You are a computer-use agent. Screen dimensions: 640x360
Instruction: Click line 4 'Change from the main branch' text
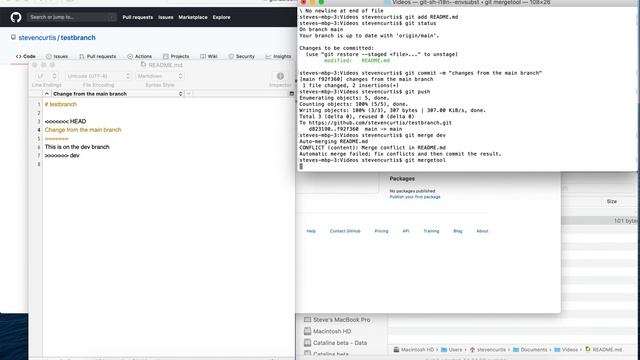pyautogui.click(x=83, y=130)
